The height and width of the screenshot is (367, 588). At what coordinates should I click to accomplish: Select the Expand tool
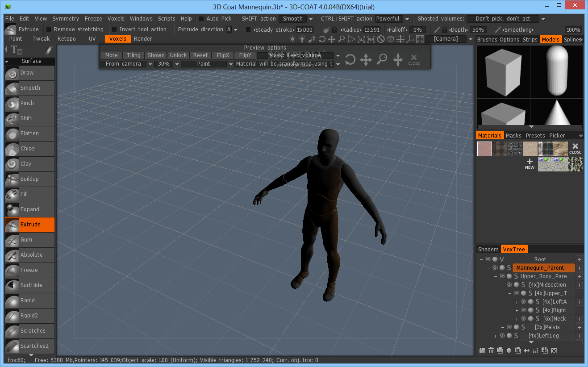click(x=29, y=209)
